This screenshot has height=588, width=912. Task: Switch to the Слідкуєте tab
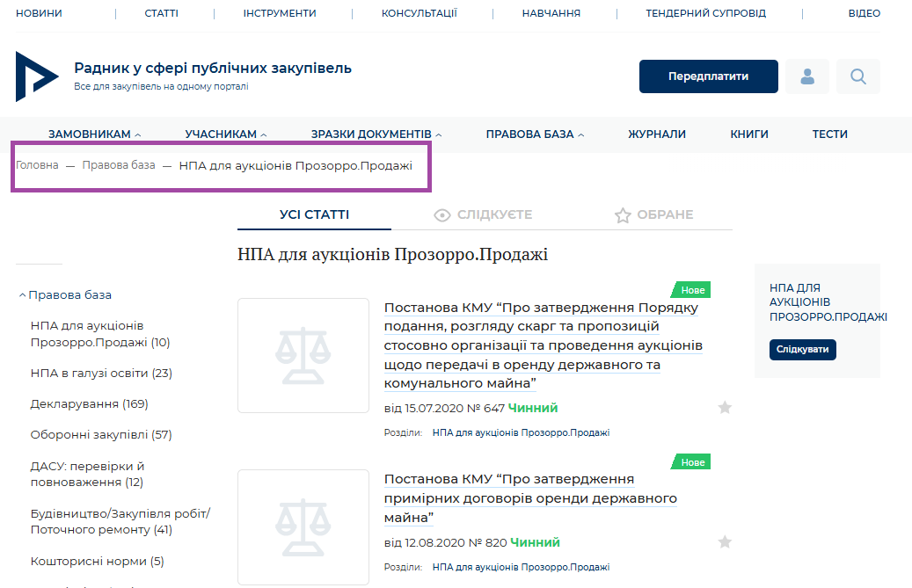484,214
